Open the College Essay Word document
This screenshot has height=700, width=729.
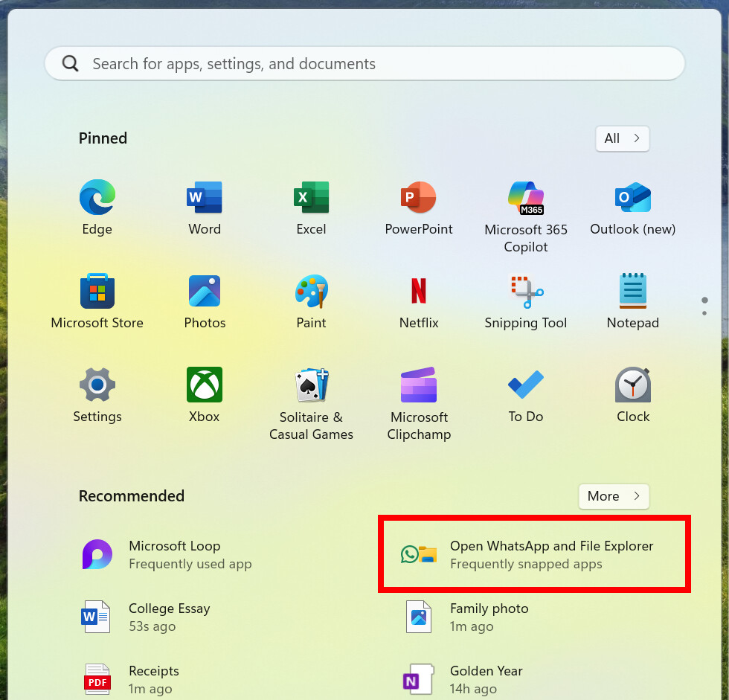pos(170,617)
